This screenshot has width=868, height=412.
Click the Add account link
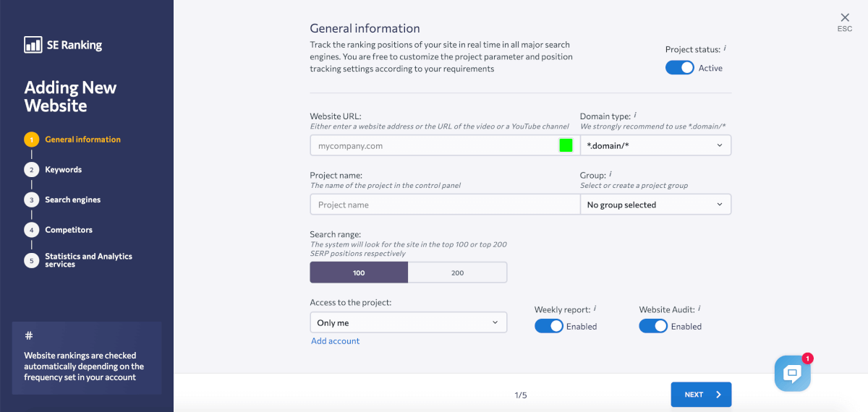pos(335,341)
